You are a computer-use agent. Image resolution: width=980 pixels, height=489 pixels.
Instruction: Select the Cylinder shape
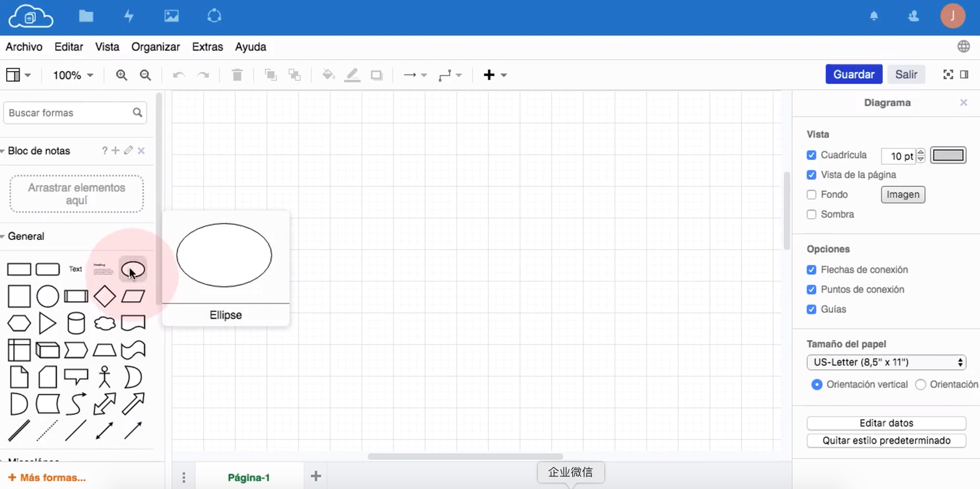click(76, 323)
